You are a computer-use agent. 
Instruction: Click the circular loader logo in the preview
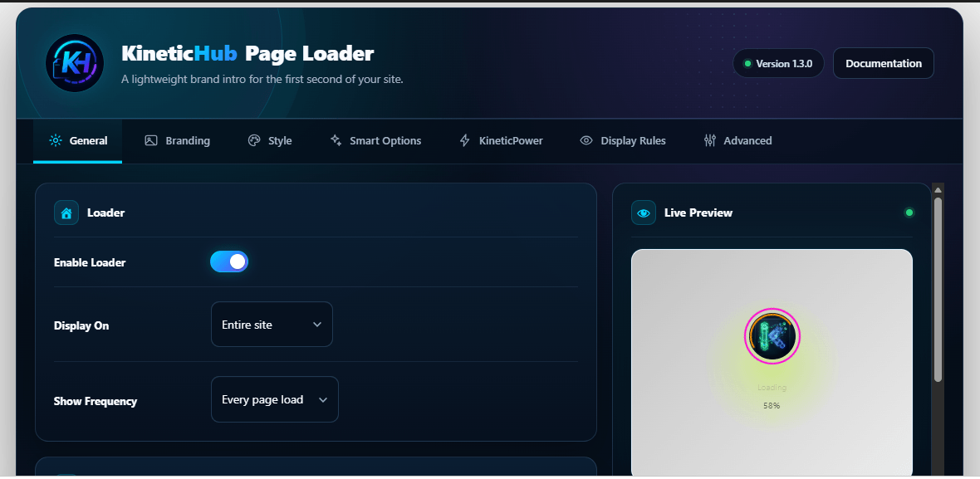pyautogui.click(x=772, y=336)
